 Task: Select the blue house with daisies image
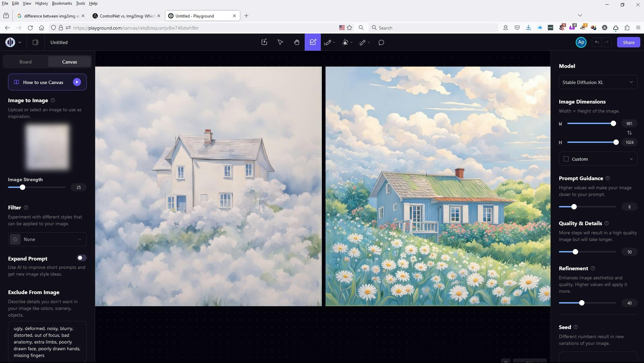[x=438, y=186]
